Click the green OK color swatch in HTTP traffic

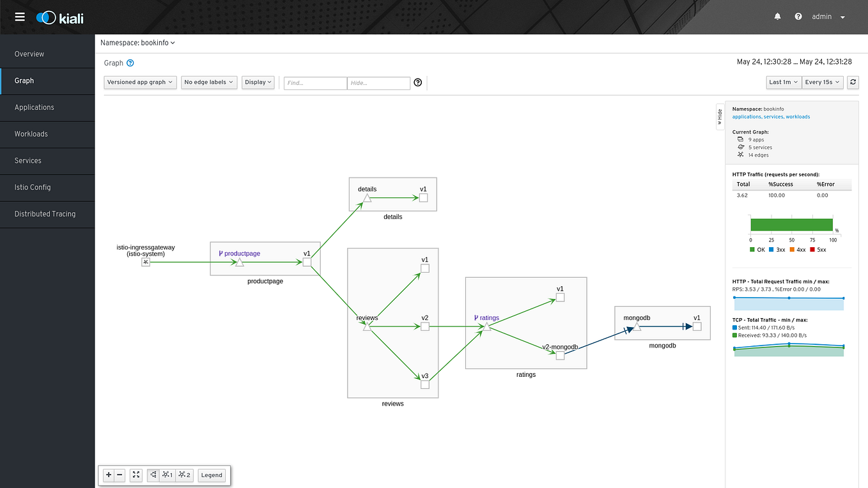coord(752,250)
